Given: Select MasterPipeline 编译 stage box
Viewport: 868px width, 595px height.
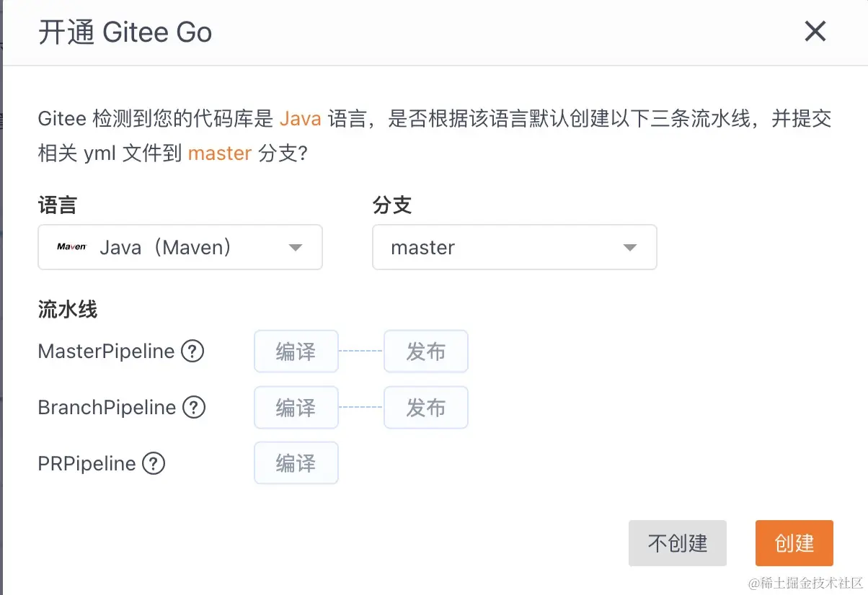Looking at the screenshot, I should pyautogui.click(x=296, y=352).
